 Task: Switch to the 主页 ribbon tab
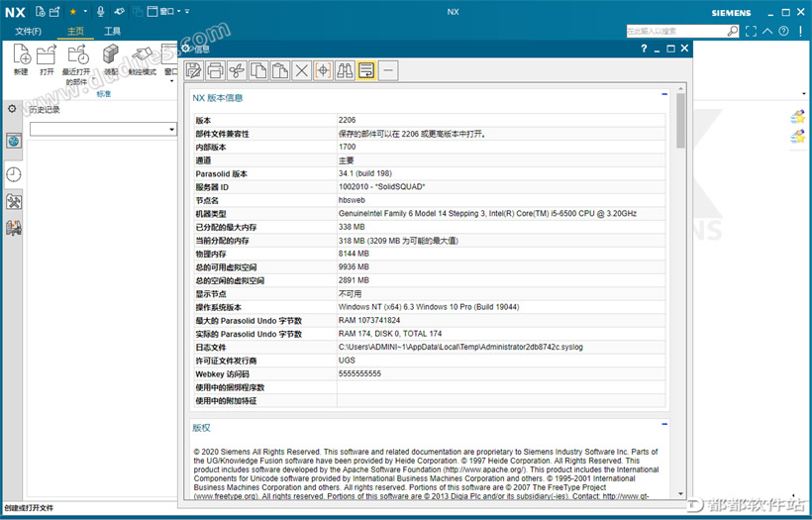click(75, 31)
